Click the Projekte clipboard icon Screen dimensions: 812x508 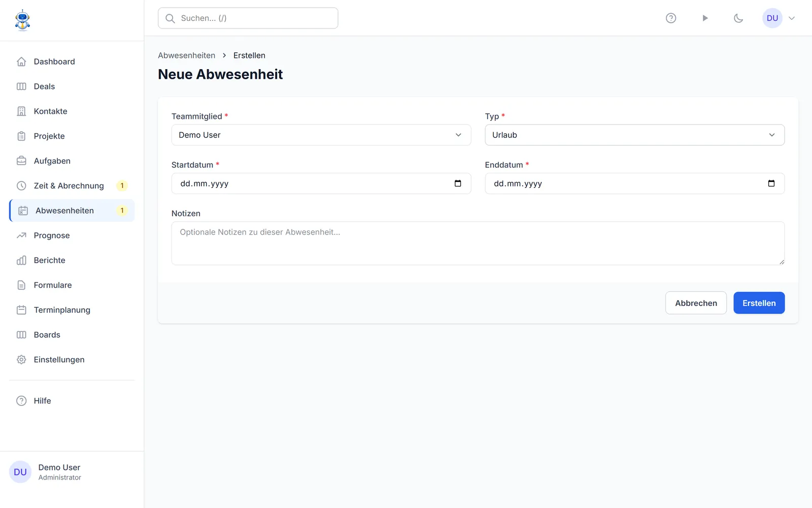(21, 136)
